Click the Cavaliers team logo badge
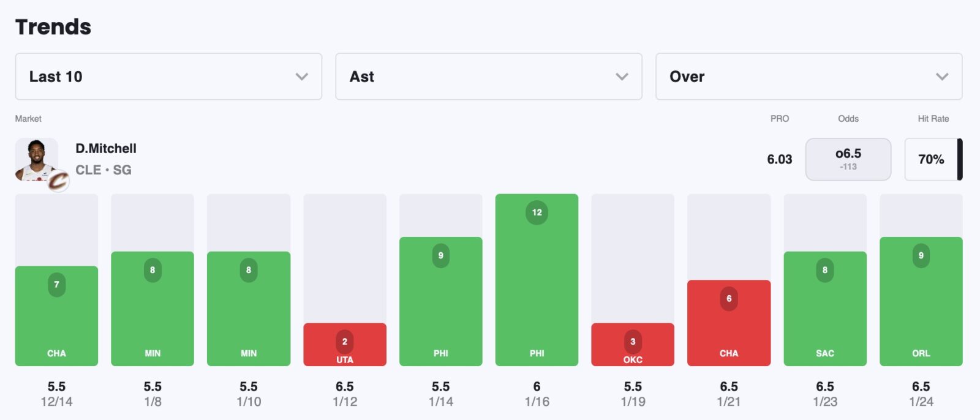This screenshot has width=980, height=420. coord(59,181)
